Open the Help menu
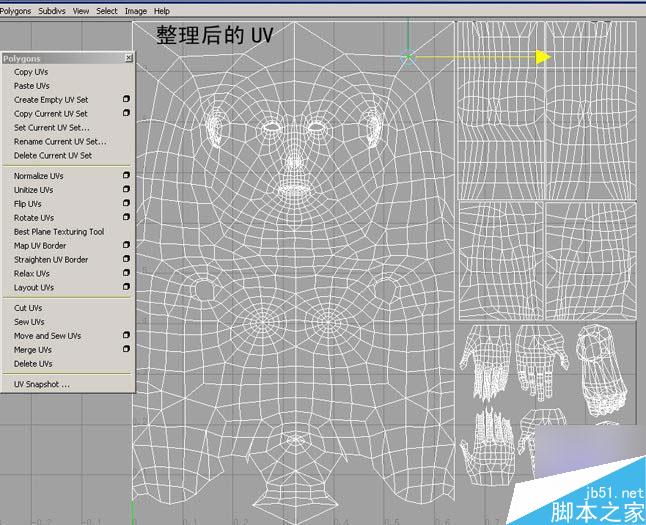Image resolution: width=646 pixels, height=525 pixels. click(x=162, y=11)
